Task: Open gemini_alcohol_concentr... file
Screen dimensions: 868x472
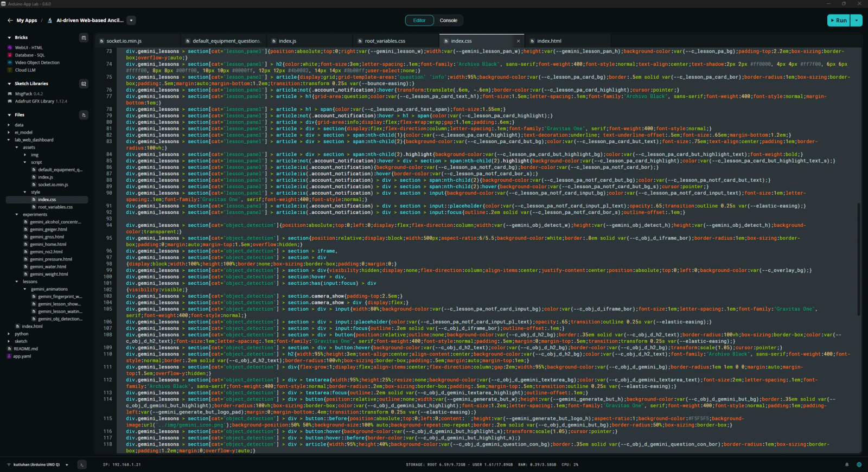Action: pyautogui.click(x=55, y=222)
